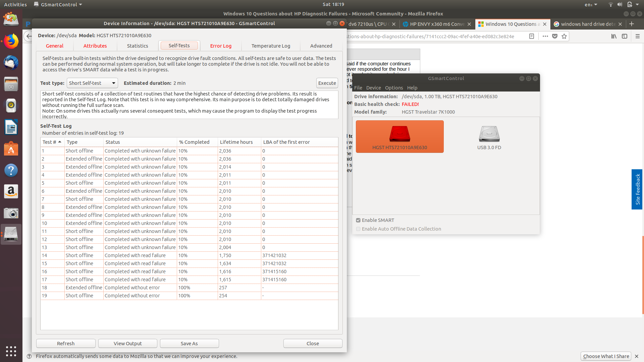Screen dimensions: 644x362
Task: Switch to the Error Log tab
Action: 221,46
